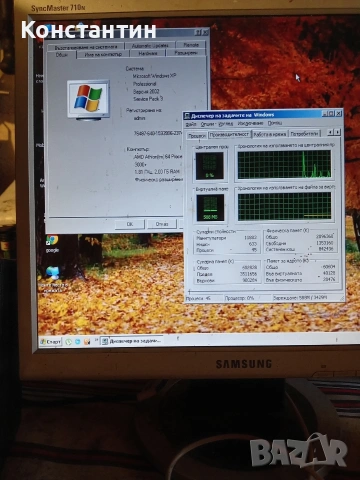This screenshot has width=360, height=480.
Task: Click the Windows XP logo monitor image
Action: pos(88,99)
